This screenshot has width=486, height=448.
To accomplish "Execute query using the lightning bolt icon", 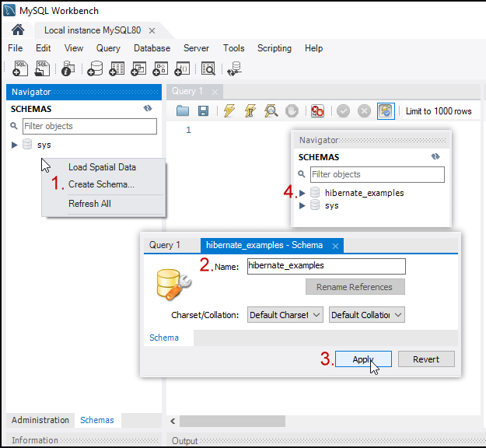I will pyautogui.click(x=229, y=111).
